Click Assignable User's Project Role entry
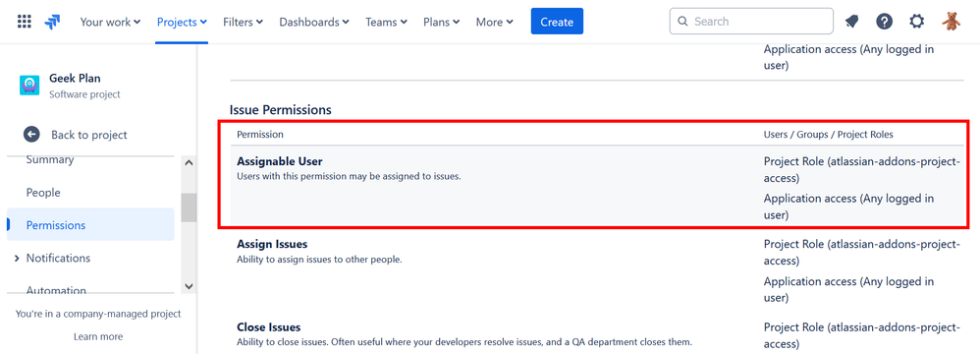The width and height of the screenshot is (980, 354). [x=861, y=169]
